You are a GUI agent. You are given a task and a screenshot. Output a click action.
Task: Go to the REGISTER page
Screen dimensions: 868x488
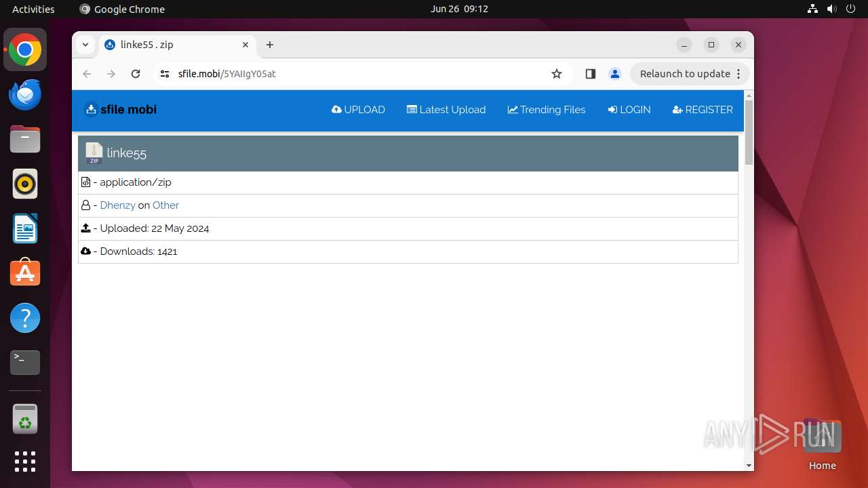(703, 110)
